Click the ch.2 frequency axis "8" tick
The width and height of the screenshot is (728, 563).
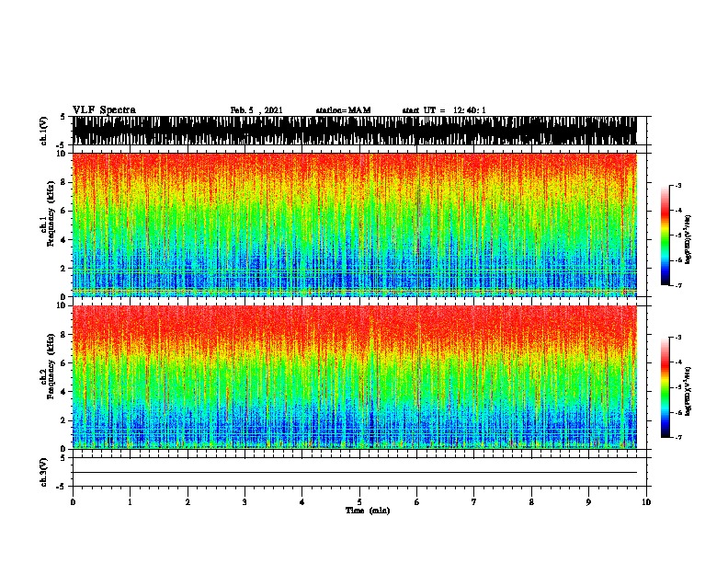click(x=63, y=335)
